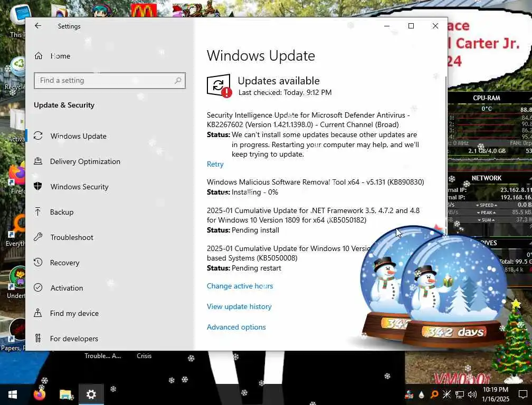Click the Updates available status icon
Image resolution: width=532 pixels, height=405 pixels.
[x=219, y=86]
